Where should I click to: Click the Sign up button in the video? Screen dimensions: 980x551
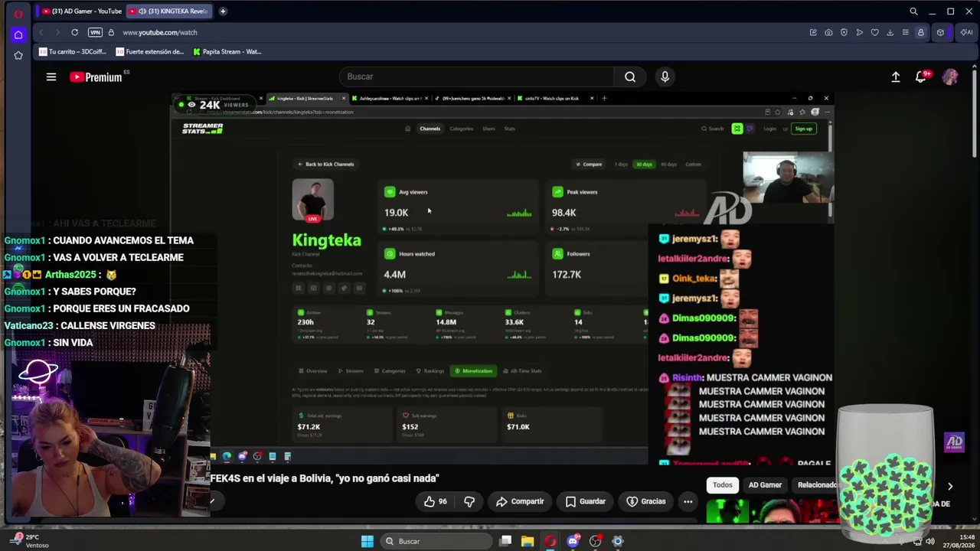(x=803, y=129)
